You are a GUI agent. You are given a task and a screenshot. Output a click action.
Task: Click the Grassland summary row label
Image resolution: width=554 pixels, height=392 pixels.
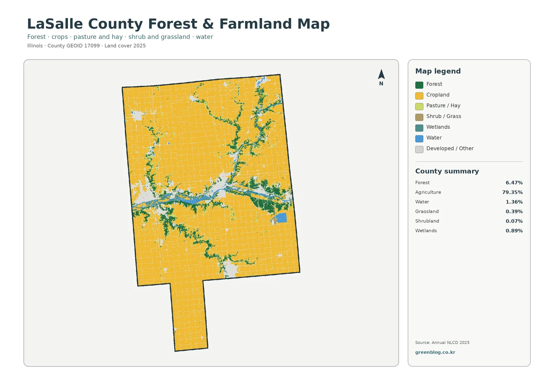point(427,212)
